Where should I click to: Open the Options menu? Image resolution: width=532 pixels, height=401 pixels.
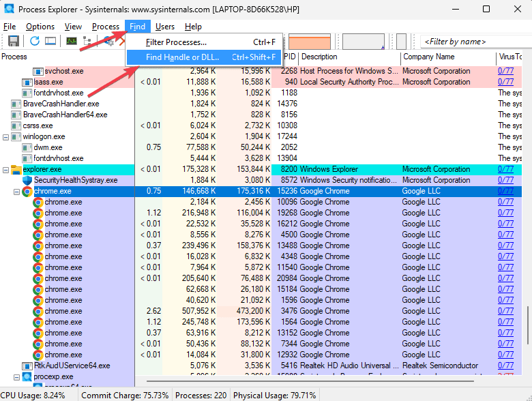pos(40,27)
